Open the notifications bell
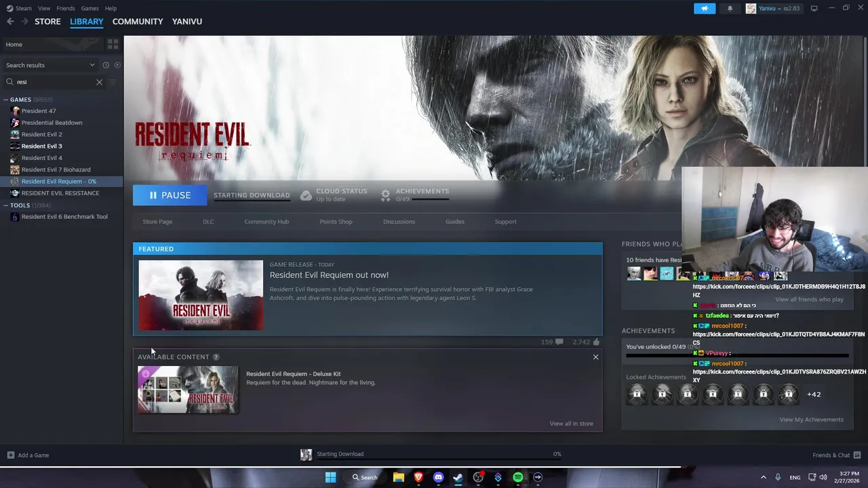 tap(730, 8)
